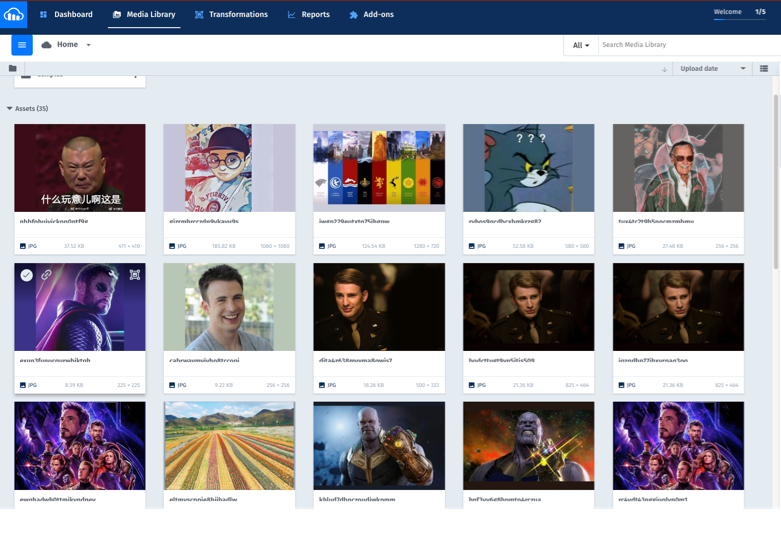Click JPG icon on the 9.22 KB asset
Viewport: 781px width, 541px height.
[172, 385]
